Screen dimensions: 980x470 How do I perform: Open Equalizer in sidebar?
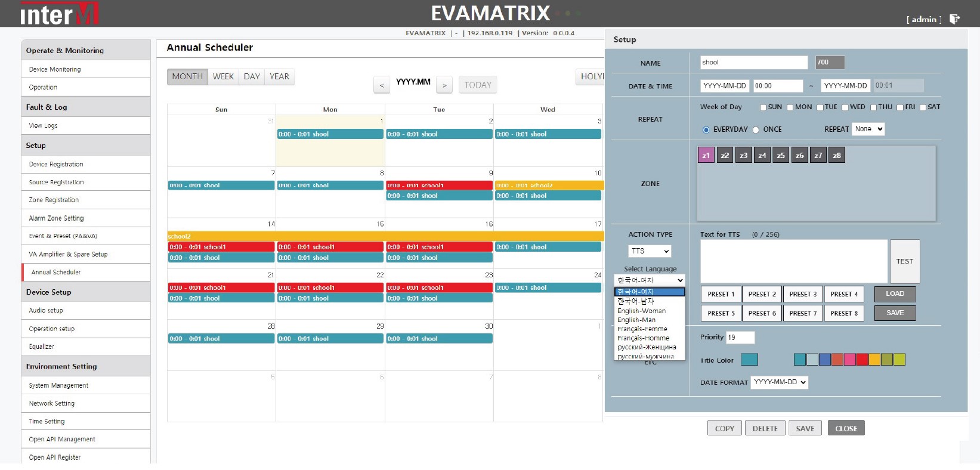tap(86, 347)
